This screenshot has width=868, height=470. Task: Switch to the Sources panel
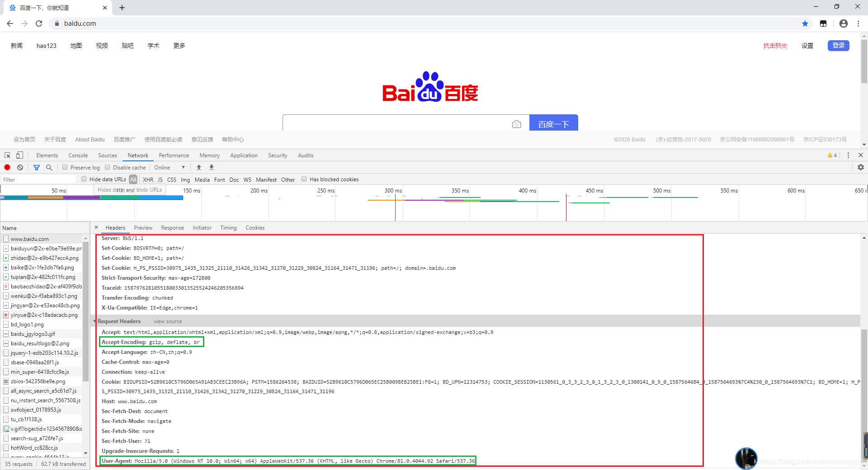coord(108,155)
